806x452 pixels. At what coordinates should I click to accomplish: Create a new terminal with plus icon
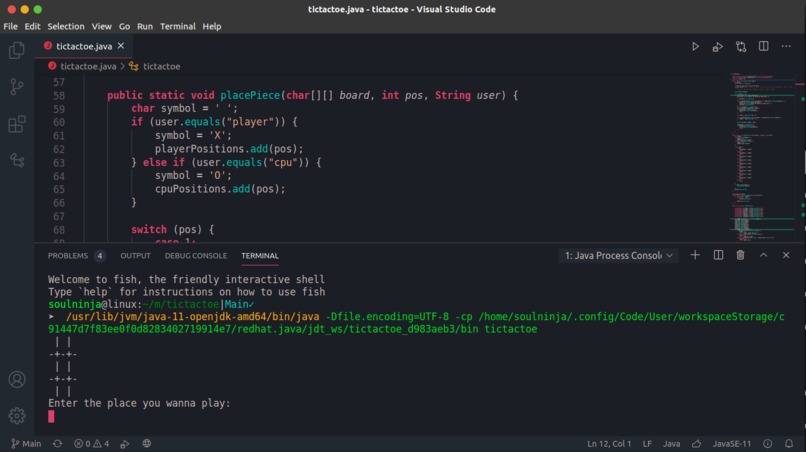click(695, 255)
